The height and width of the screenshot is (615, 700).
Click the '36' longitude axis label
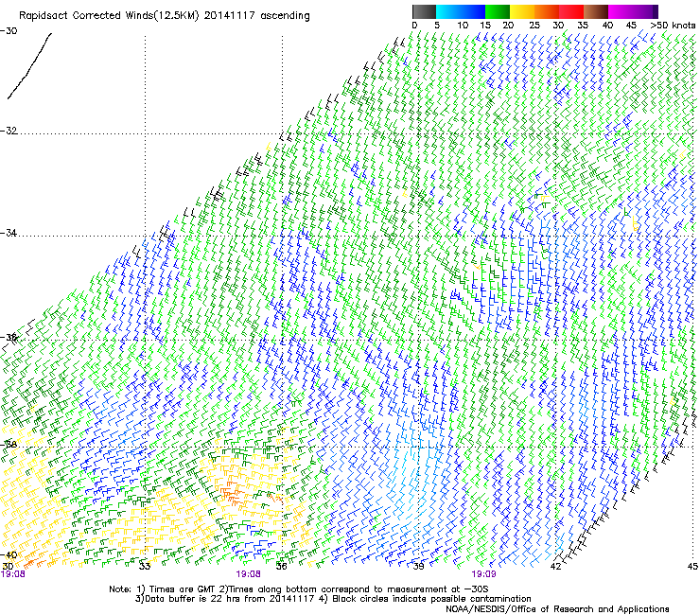click(x=281, y=567)
